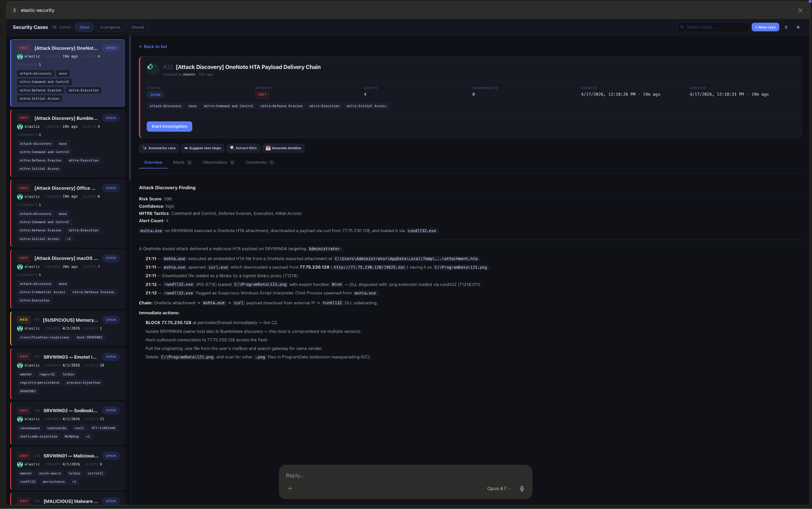812x509 pixels.
Task: Expand +1 tags on SRVWIN02 Sodinokibi card
Action: [x=88, y=436]
